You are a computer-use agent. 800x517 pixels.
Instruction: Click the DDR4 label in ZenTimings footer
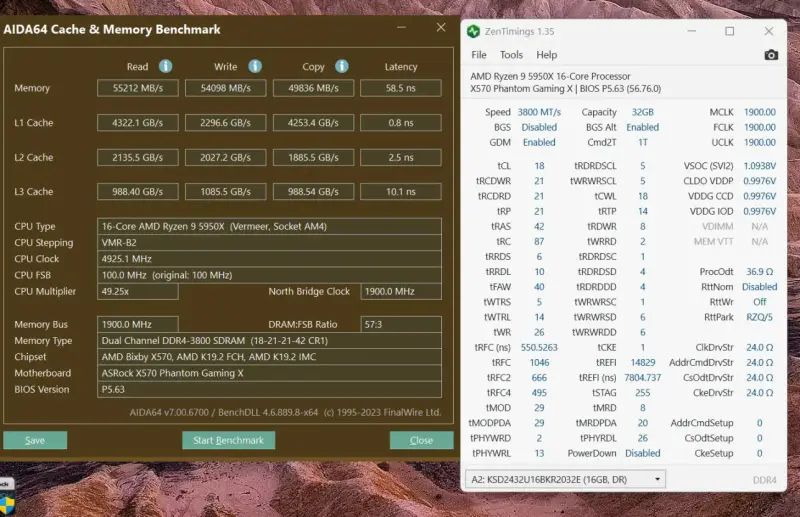click(764, 480)
